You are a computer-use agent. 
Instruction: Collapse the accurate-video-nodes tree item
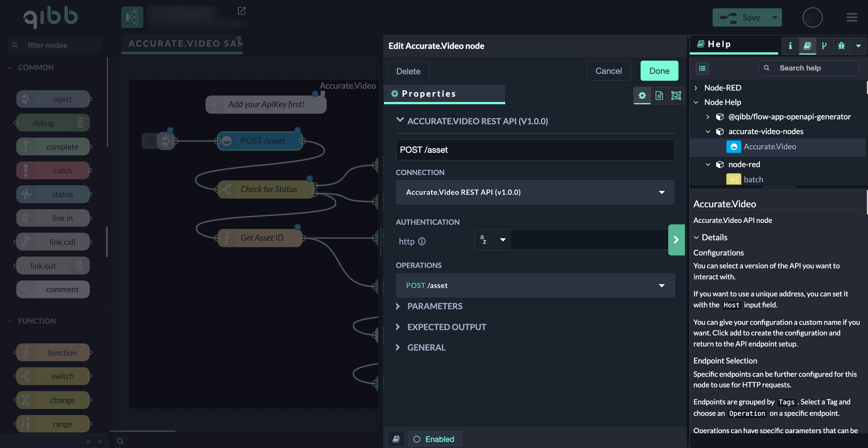click(x=708, y=132)
